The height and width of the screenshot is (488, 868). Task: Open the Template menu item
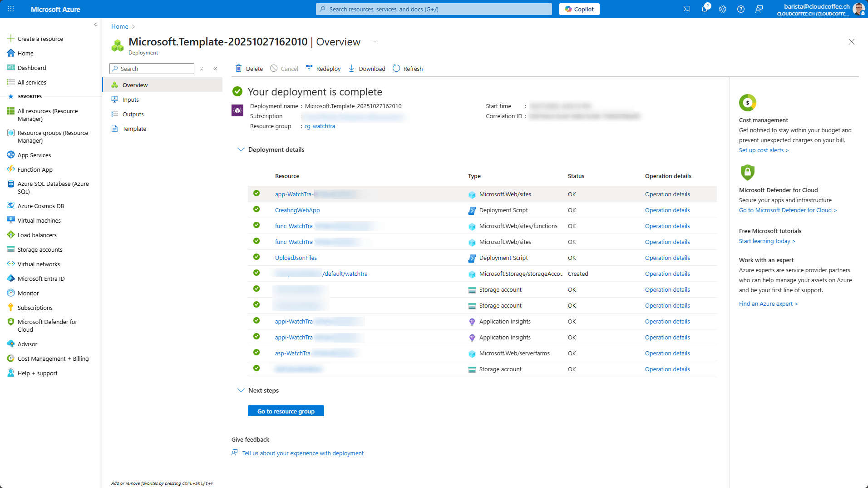coord(134,129)
